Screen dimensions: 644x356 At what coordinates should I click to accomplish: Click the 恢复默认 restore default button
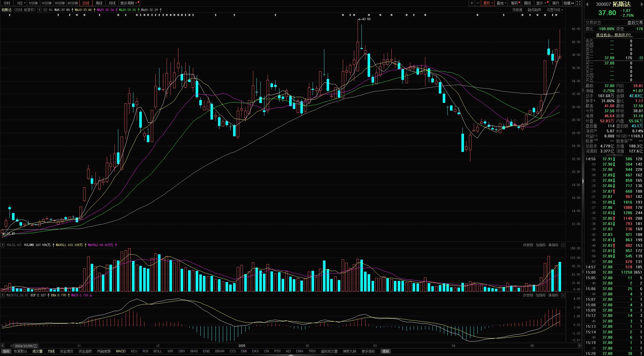pos(21,351)
